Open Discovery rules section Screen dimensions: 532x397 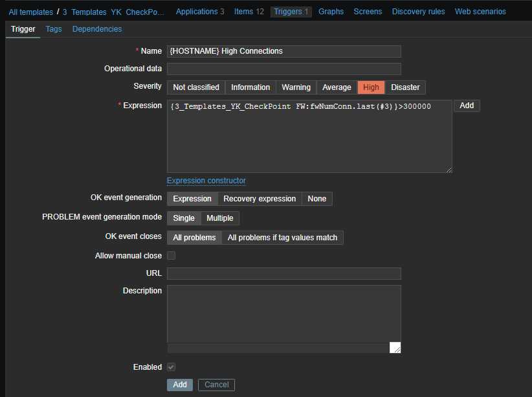click(418, 12)
